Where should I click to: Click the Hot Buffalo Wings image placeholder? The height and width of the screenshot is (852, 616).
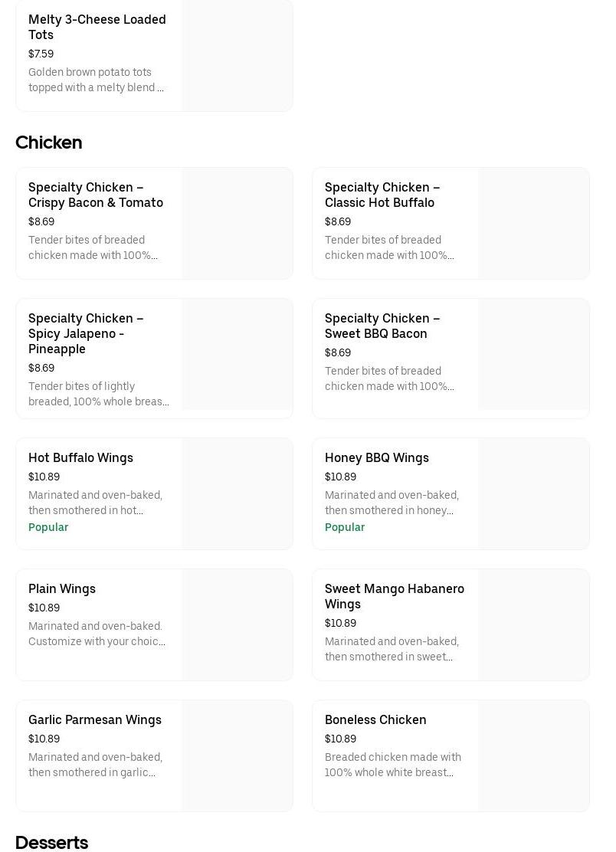pyautogui.click(x=237, y=493)
